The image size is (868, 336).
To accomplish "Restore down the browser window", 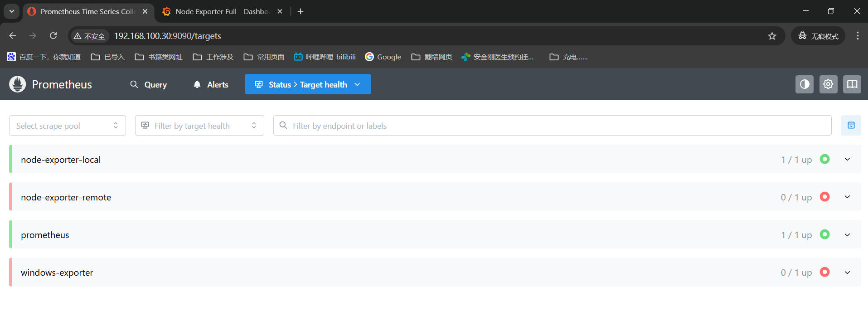I will [x=831, y=11].
